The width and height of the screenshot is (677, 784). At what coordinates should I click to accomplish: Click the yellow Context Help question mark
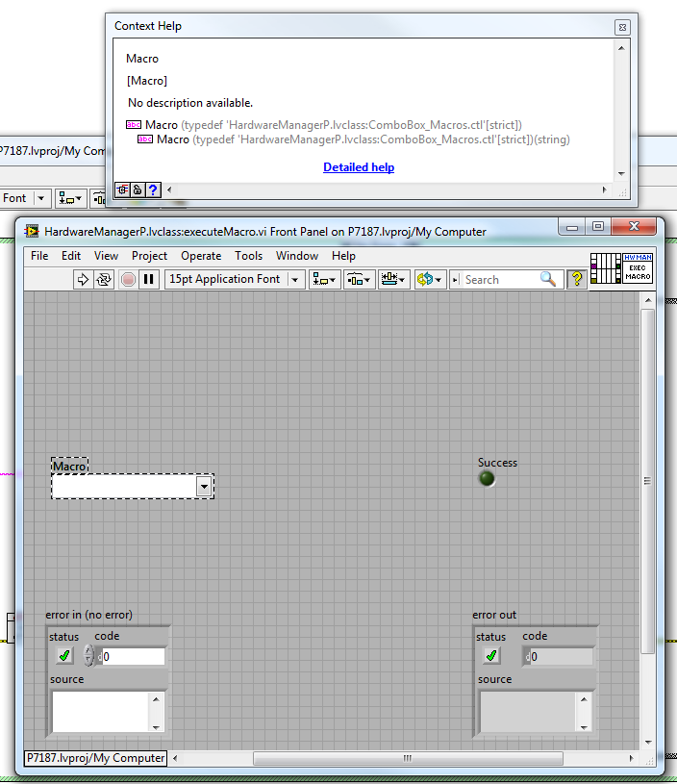(x=577, y=279)
